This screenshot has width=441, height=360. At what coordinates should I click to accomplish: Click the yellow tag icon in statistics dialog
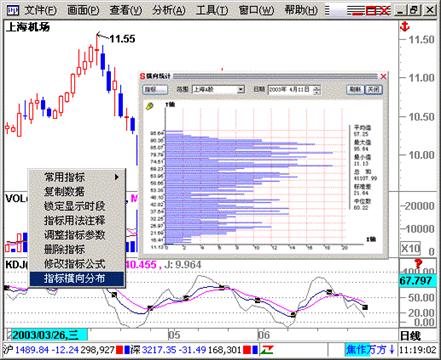pos(149,106)
